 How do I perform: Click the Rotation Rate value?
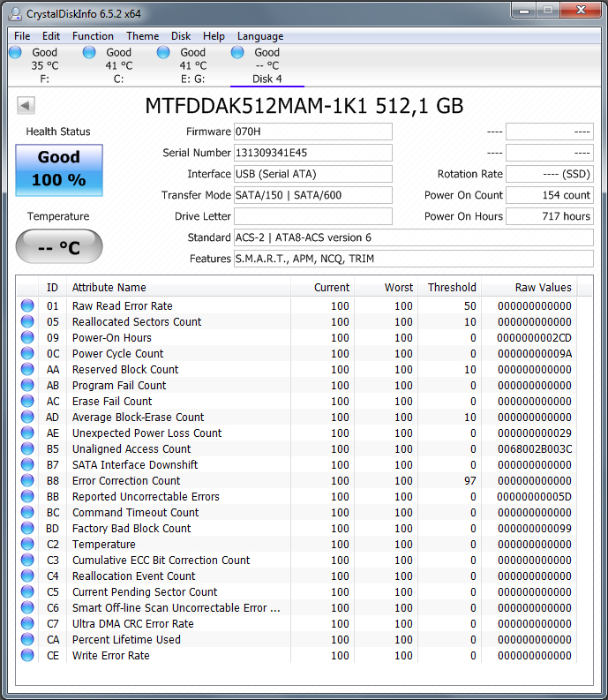point(550,174)
